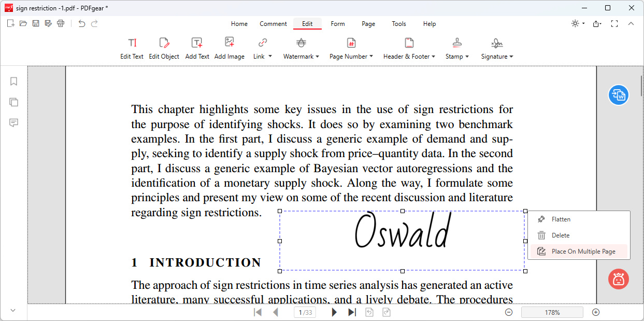Select the Edit Text tool
644x321 pixels.
pyautogui.click(x=132, y=48)
